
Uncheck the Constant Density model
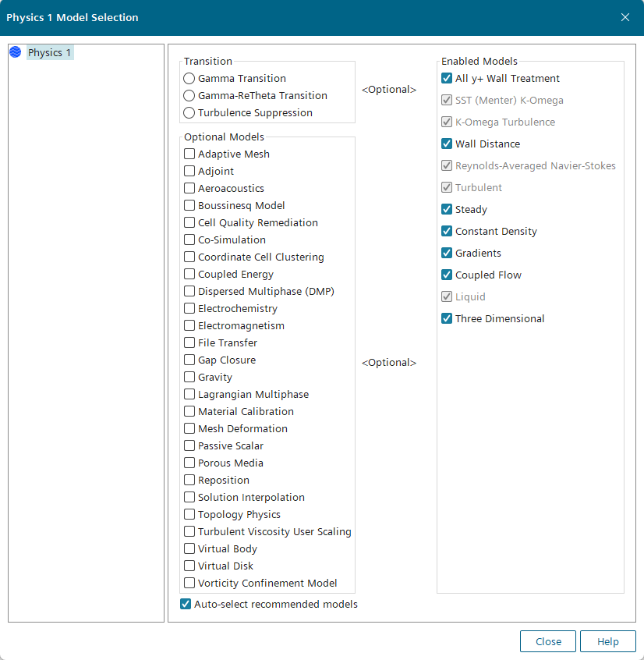[x=447, y=232]
